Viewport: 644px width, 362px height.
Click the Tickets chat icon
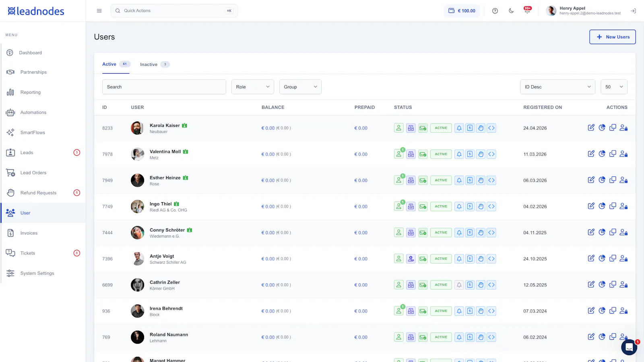click(x=10, y=253)
